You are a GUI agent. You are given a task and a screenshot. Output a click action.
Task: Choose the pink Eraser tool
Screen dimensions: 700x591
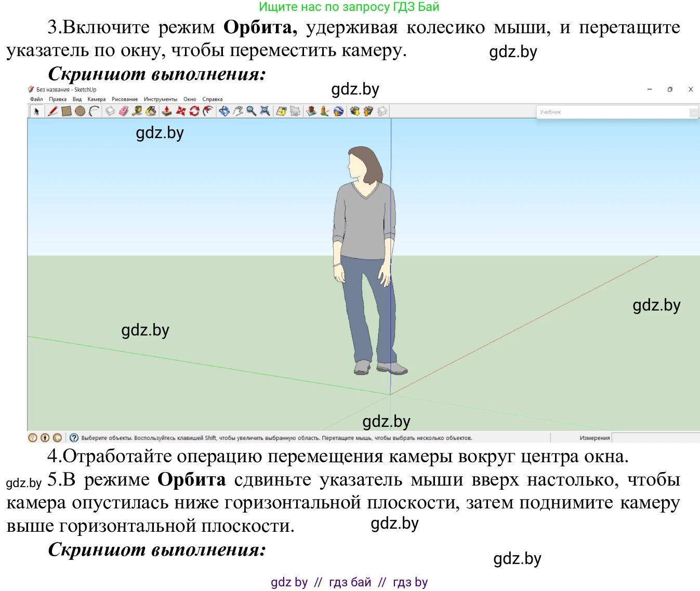point(124,111)
